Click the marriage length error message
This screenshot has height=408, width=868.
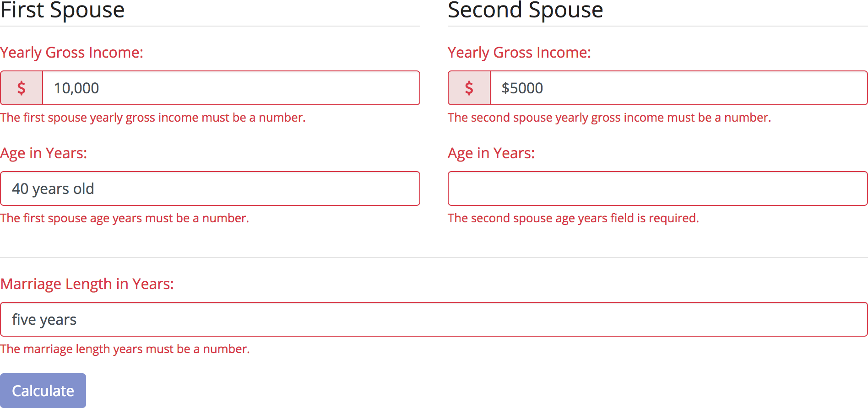tap(125, 349)
